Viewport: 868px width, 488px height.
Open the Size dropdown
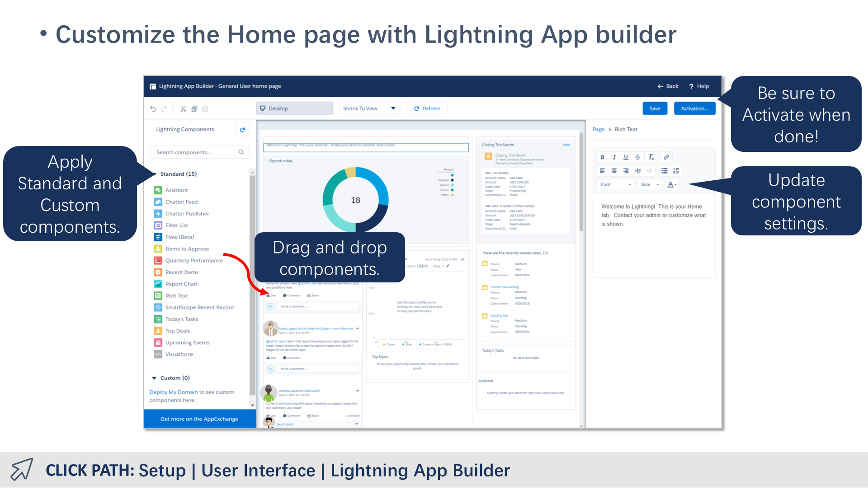(650, 184)
